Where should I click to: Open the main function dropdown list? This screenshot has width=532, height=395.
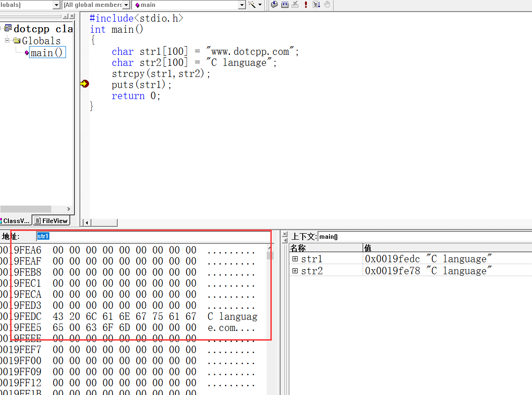242,5
